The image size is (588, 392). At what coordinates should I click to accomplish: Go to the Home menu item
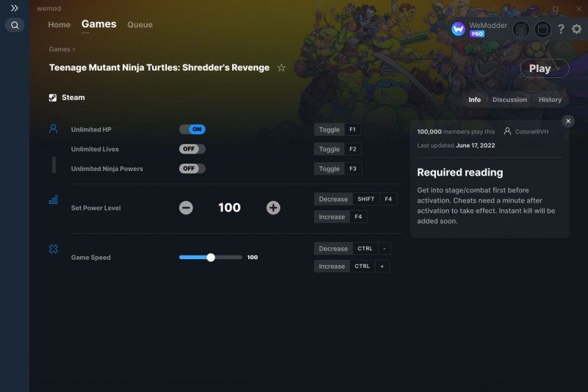[x=60, y=25]
